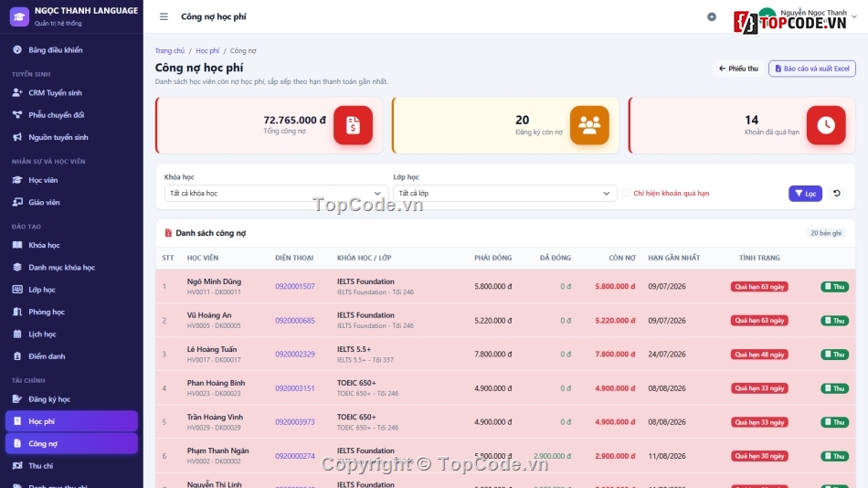This screenshot has width=868, height=488.
Task: Click phone number 0920003973
Action: click(x=295, y=422)
